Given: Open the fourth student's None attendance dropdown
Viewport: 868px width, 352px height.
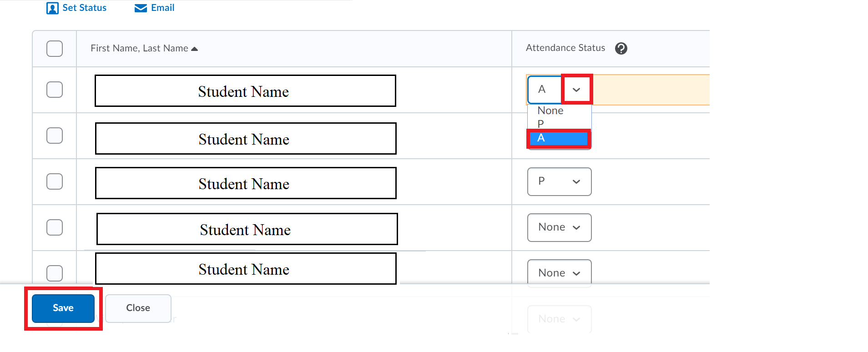Looking at the screenshot, I should [x=559, y=227].
